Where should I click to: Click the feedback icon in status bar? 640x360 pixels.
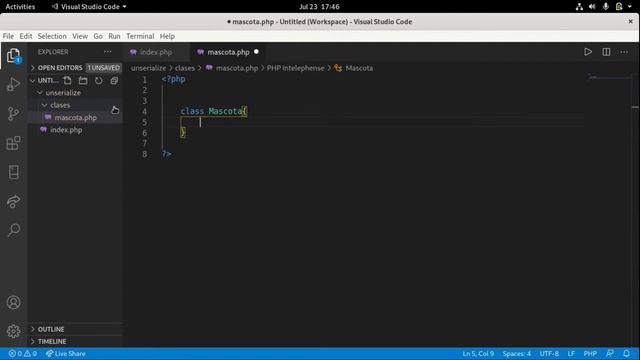tap(610, 353)
